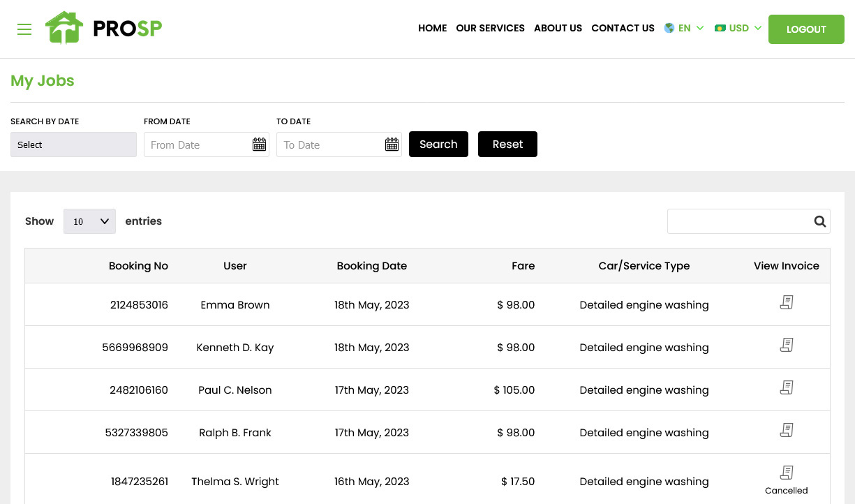Open OUR SERVICES menu item
The width and height of the screenshot is (855, 504).
(x=490, y=28)
